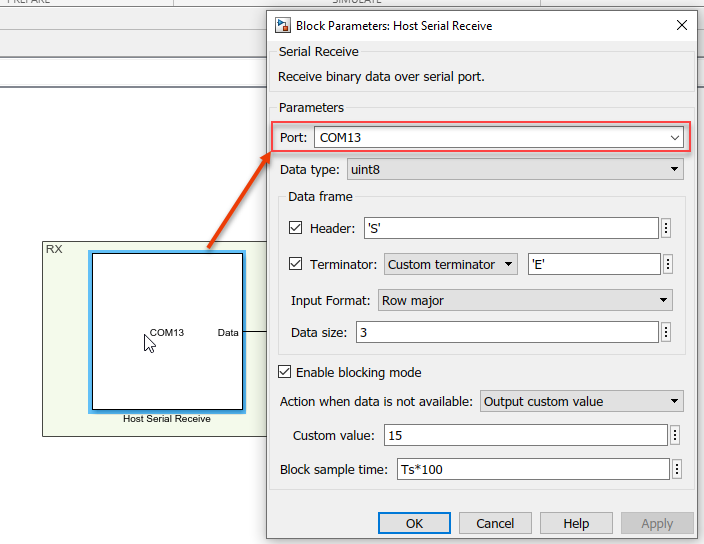
Task: Click the Help button
Action: click(x=576, y=523)
